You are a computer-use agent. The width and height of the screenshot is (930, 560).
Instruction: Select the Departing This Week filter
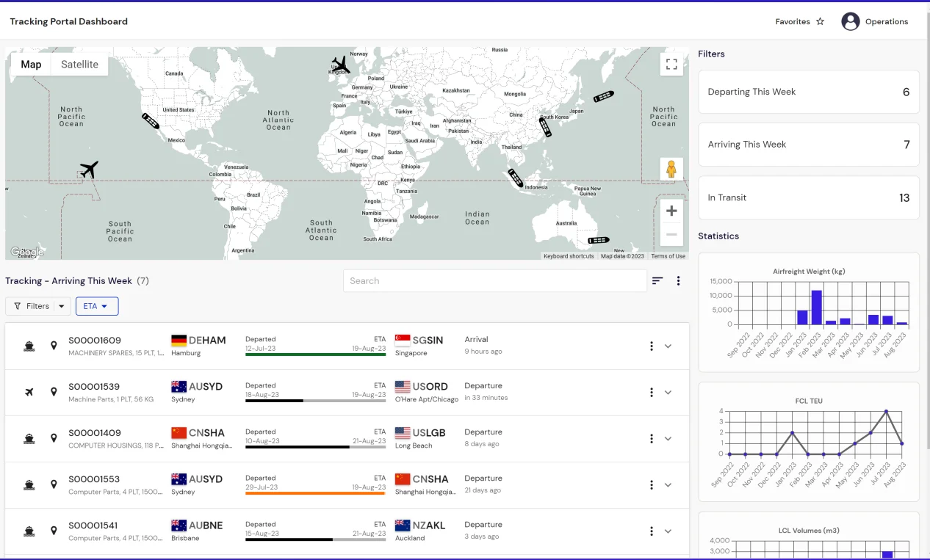(x=809, y=92)
